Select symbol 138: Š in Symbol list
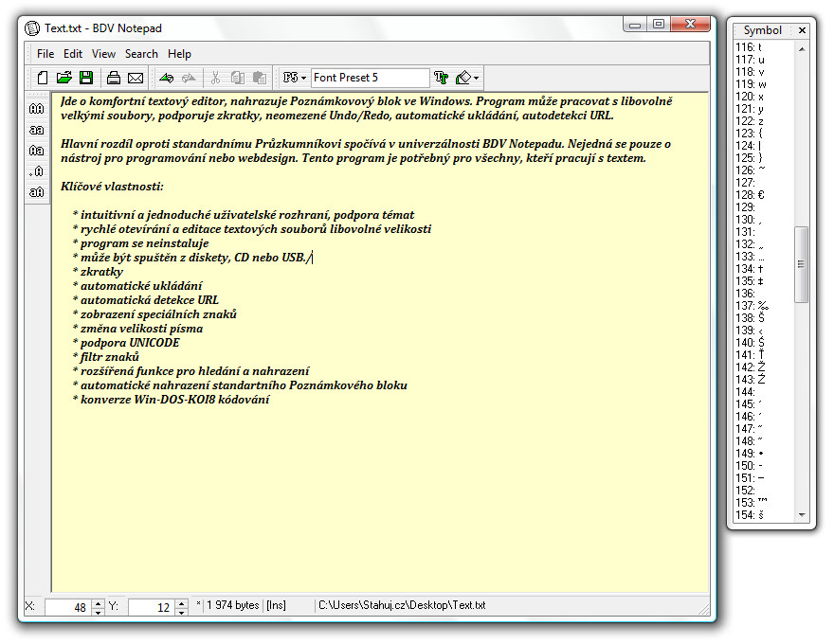 (750, 318)
